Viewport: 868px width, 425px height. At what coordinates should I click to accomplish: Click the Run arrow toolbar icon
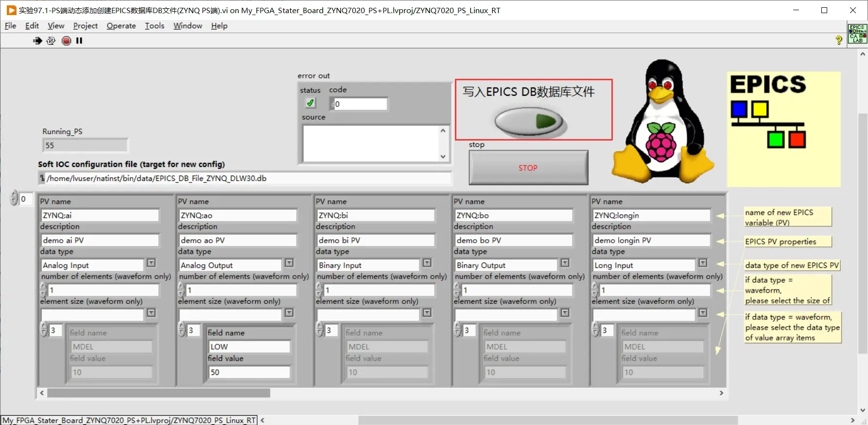tap(37, 41)
